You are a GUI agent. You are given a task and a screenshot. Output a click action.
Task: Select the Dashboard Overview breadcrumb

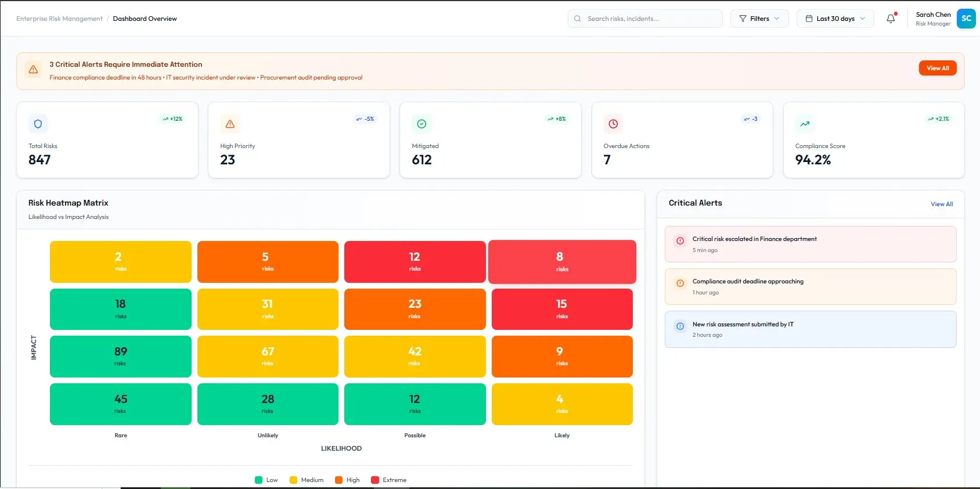tap(145, 19)
